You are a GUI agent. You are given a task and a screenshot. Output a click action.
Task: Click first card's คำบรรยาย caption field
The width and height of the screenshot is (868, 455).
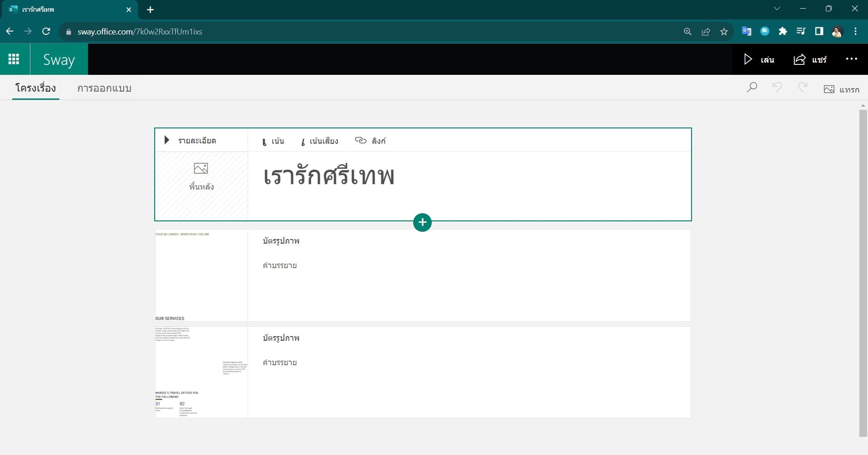[x=280, y=265]
